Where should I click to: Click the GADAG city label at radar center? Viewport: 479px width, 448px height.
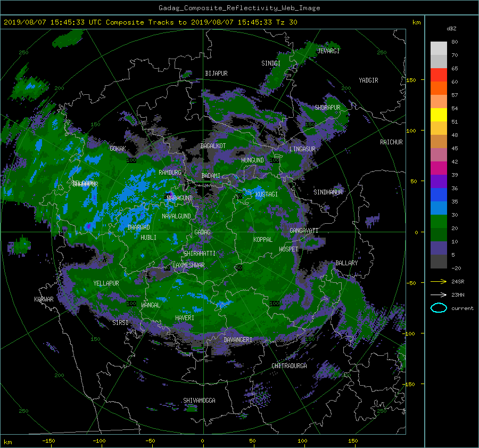pyautogui.click(x=203, y=232)
